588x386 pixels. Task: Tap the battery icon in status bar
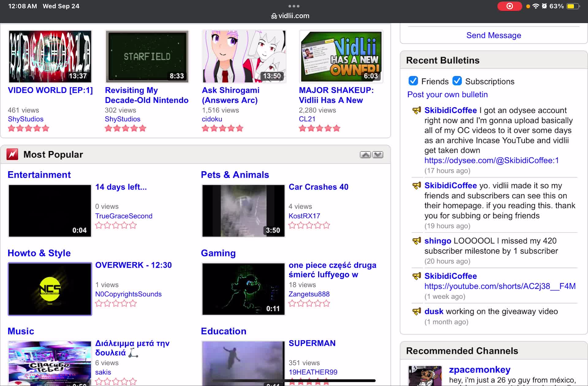coord(573,6)
